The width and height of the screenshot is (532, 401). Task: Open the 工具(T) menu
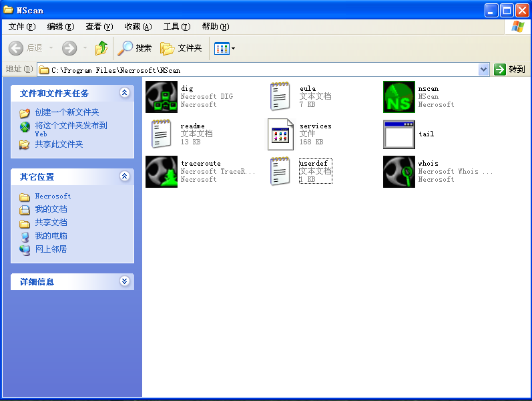177,27
